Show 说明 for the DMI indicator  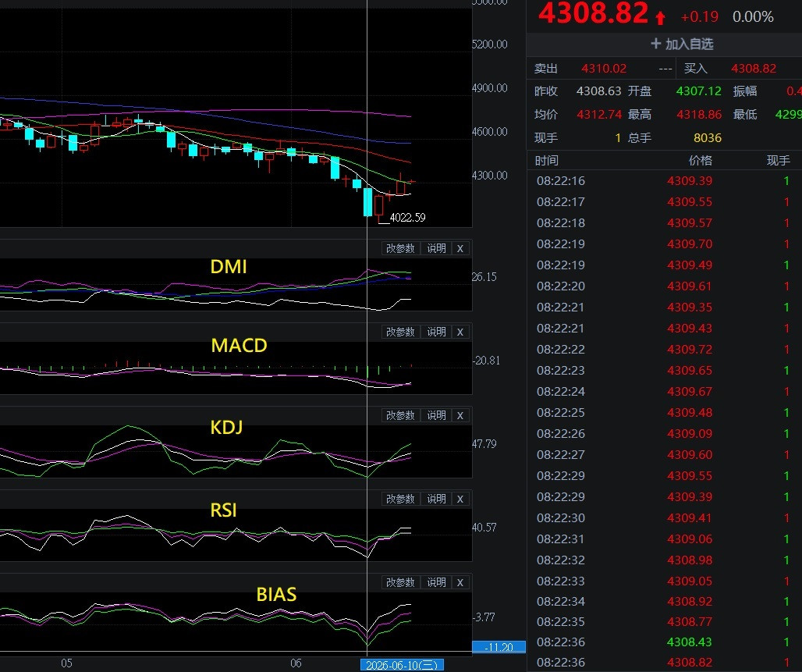[x=436, y=249]
